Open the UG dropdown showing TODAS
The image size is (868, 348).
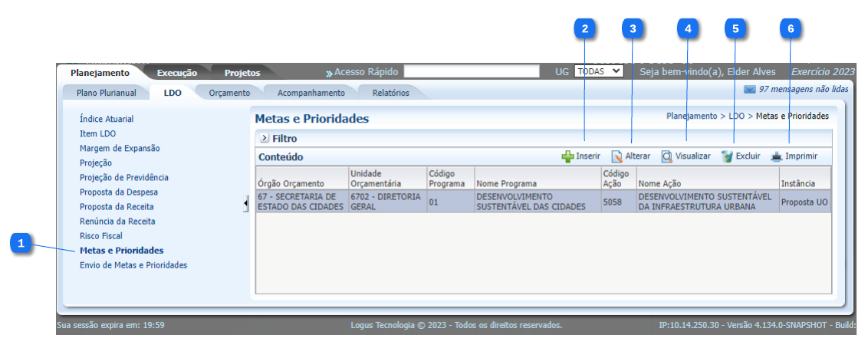tap(598, 71)
